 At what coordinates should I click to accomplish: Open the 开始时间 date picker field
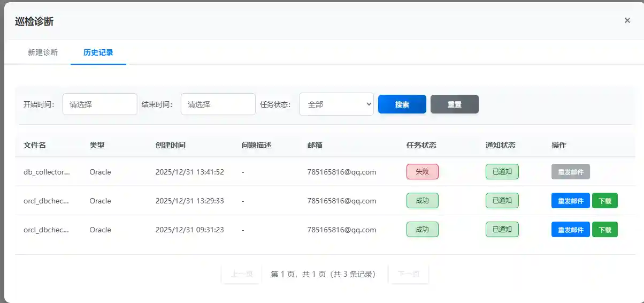(x=100, y=104)
